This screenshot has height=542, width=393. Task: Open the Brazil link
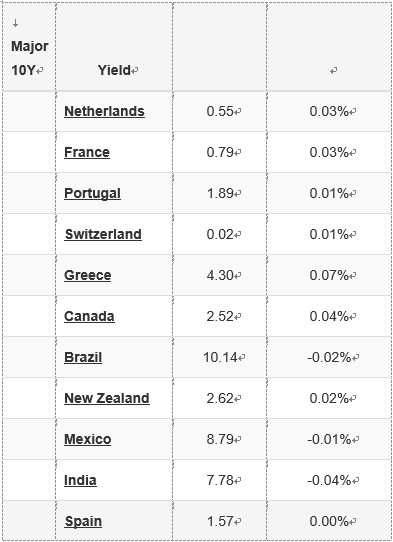(x=83, y=357)
